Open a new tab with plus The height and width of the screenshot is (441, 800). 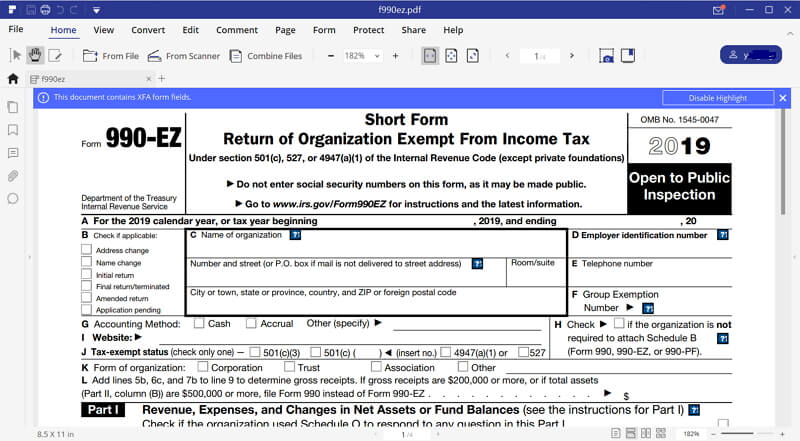[162, 79]
